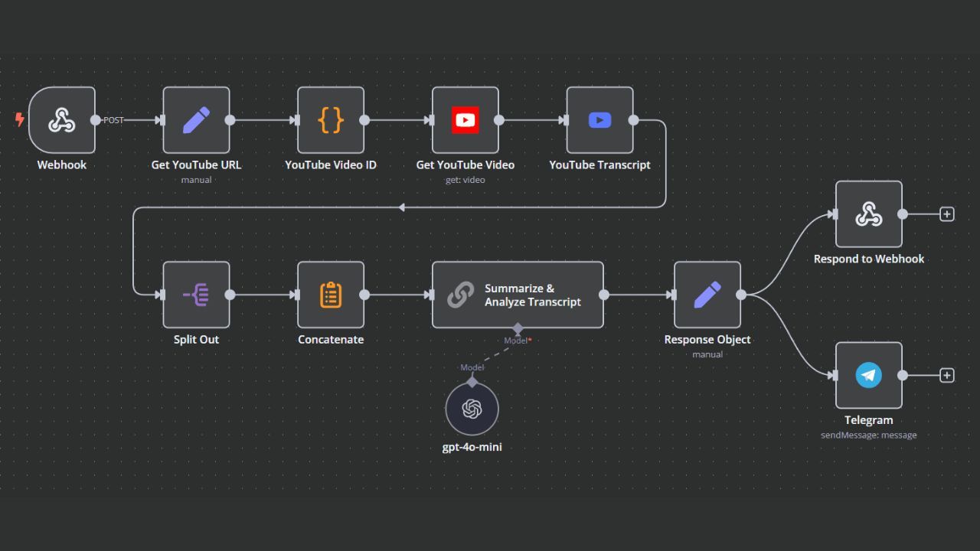Add a node after Respond to Webhook

[947, 214]
